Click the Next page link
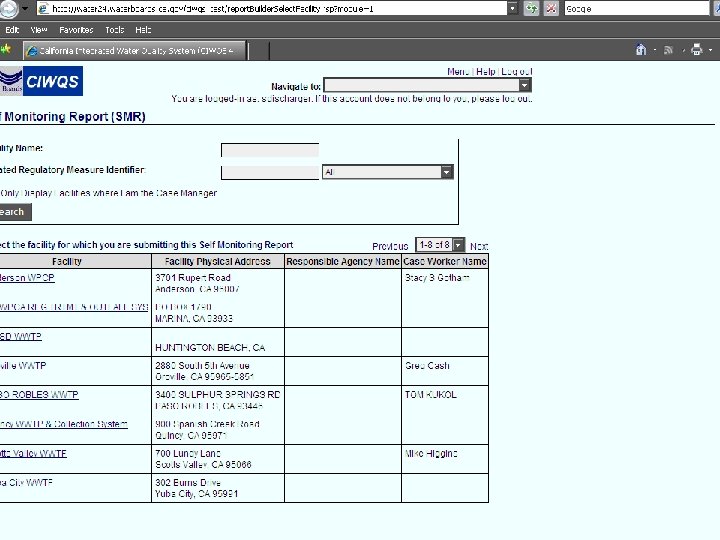Screen dimensions: 720x540 [479, 246]
